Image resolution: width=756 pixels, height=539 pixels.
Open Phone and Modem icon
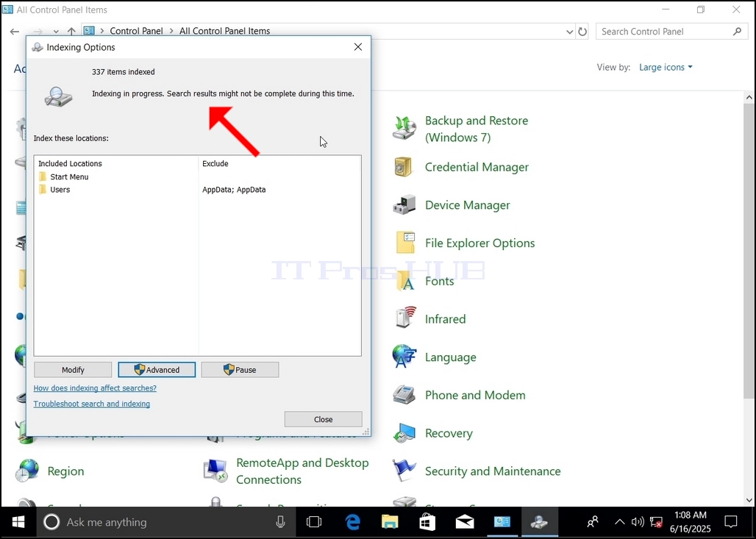(404, 395)
